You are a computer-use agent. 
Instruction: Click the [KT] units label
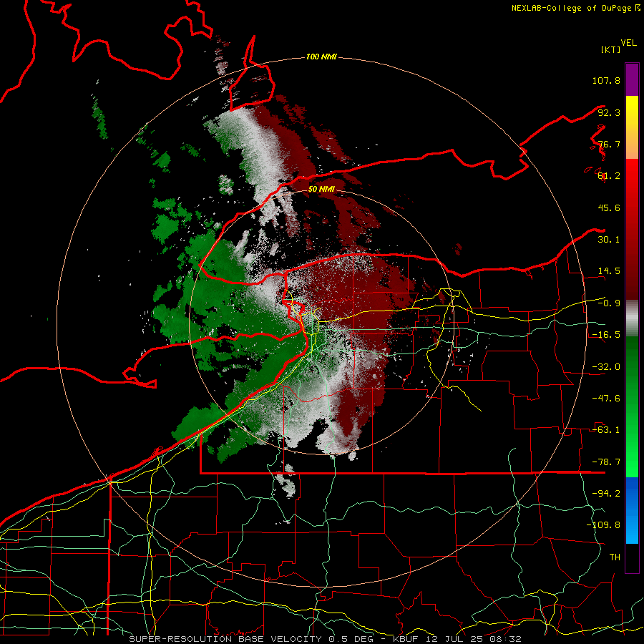(610, 49)
